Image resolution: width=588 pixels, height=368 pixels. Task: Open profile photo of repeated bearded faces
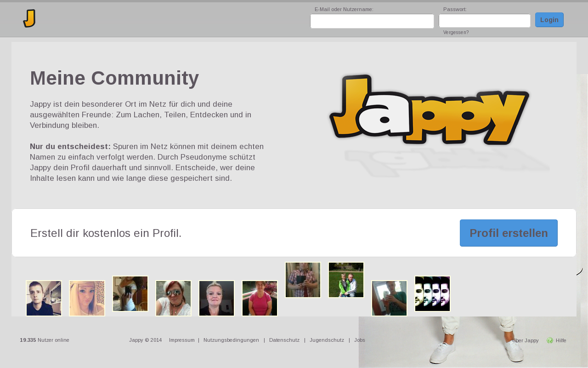click(x=433, y=294)
